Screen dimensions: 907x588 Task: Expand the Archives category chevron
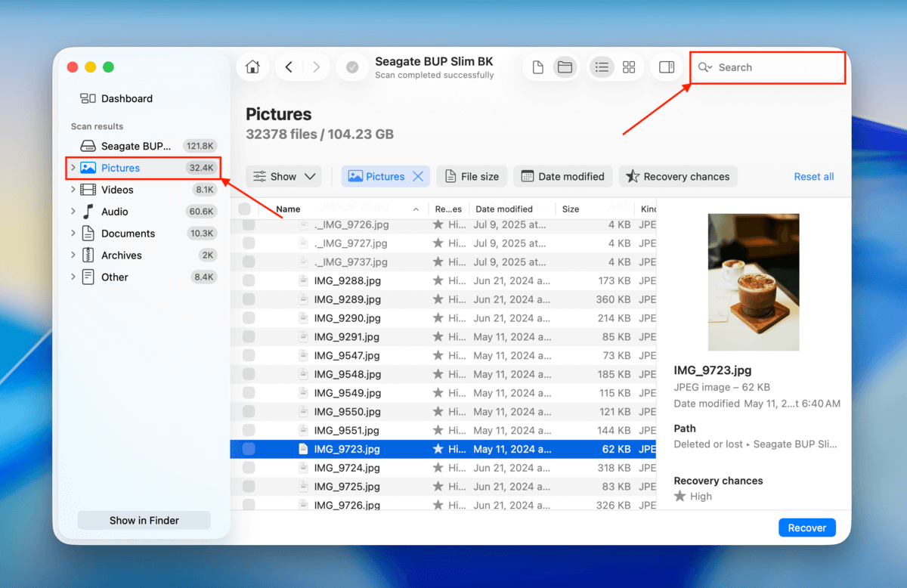coord(73,255)
